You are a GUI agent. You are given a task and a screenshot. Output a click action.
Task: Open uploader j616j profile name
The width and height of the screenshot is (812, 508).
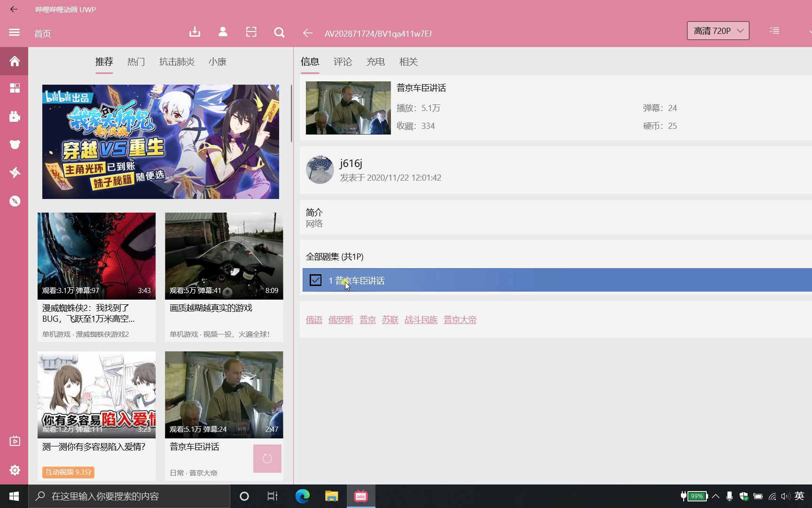(x=351, y=163)
